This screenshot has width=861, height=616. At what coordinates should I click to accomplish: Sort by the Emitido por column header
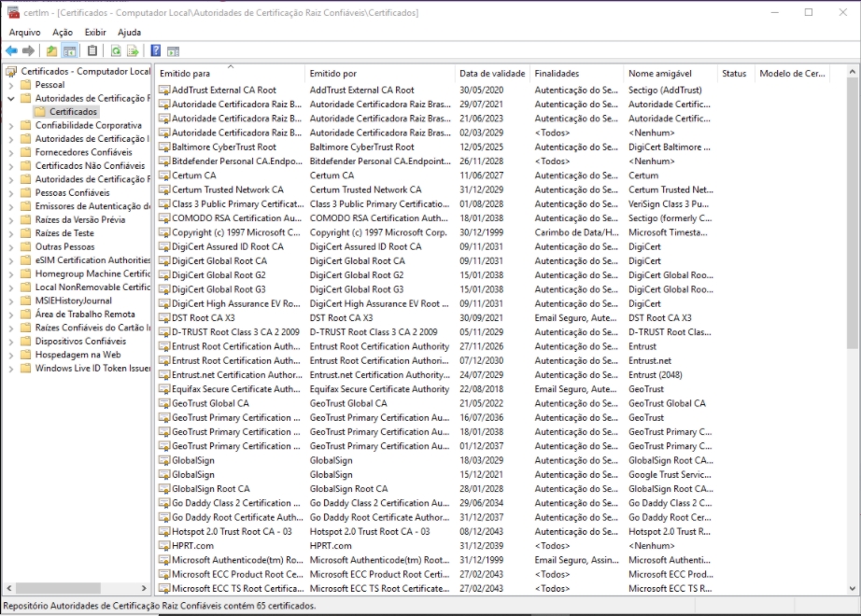pyautogui.click(x=380, y=73)
